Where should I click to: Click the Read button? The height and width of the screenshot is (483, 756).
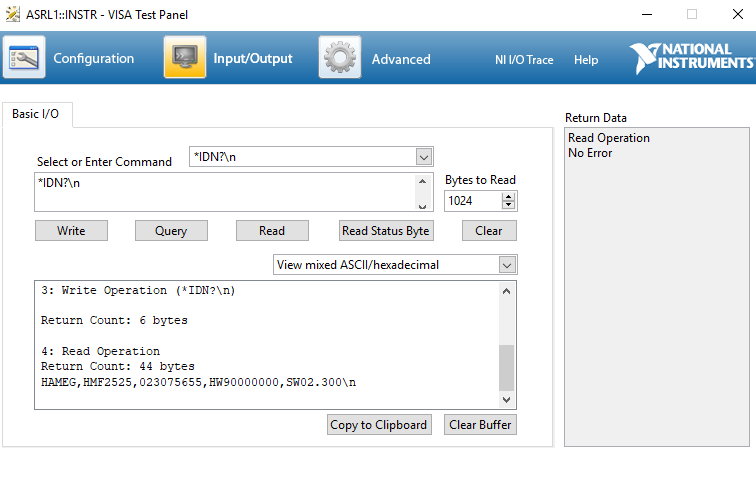[272, 231]
